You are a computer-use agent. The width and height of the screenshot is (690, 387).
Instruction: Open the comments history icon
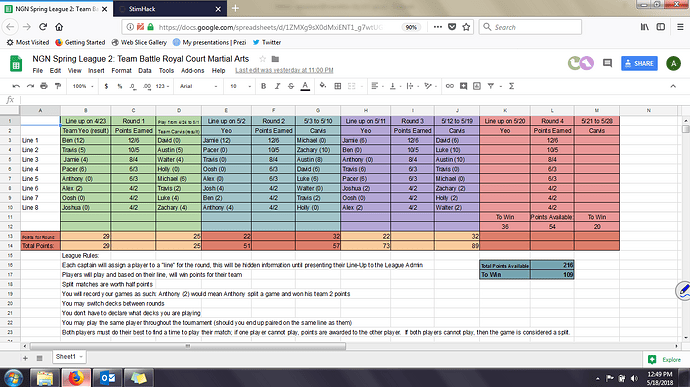tap(607, 63)
